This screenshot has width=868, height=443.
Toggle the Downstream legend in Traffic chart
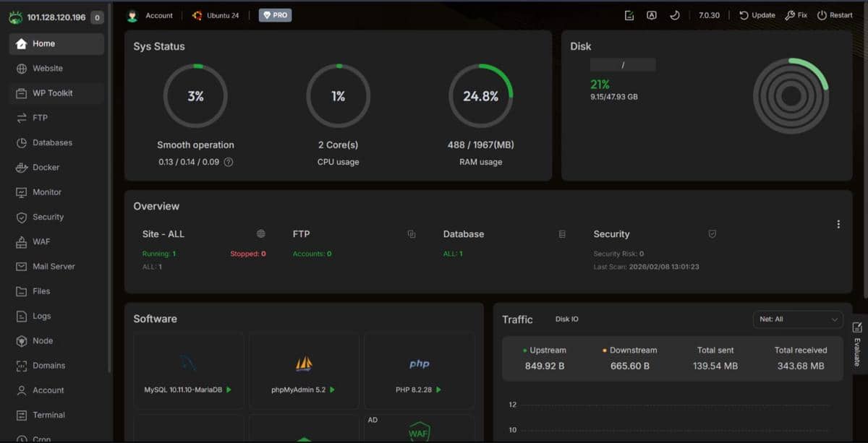632,350
